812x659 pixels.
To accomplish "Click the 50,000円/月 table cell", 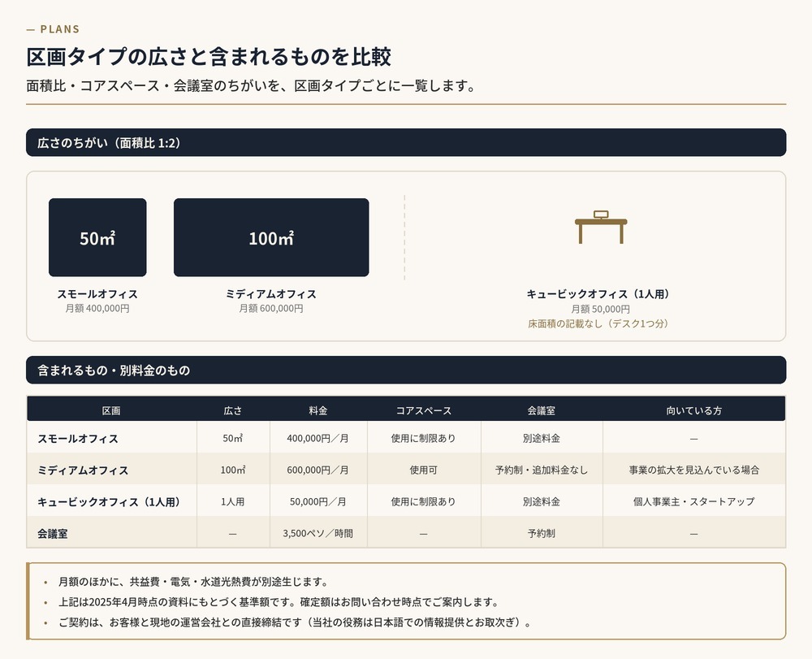I will (318, 501).
